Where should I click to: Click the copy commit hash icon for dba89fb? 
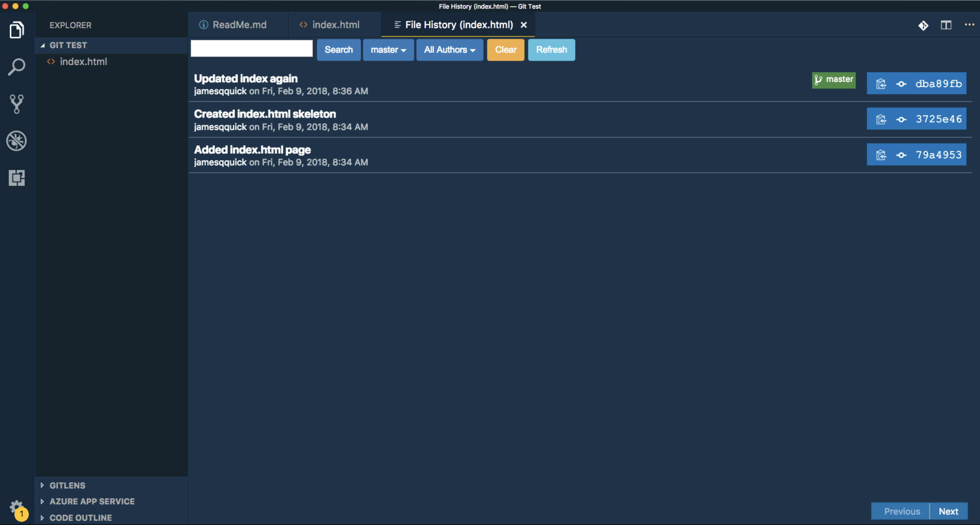tap(880, 83)
